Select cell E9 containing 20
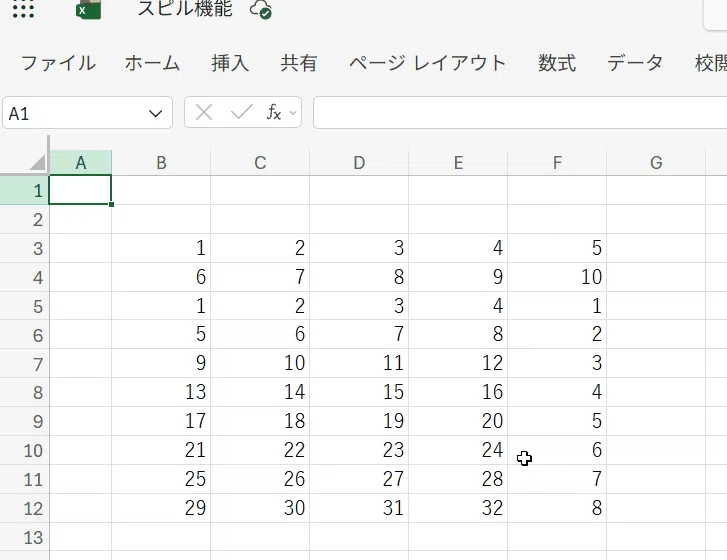Screen dimensions: 727x560 458,421
